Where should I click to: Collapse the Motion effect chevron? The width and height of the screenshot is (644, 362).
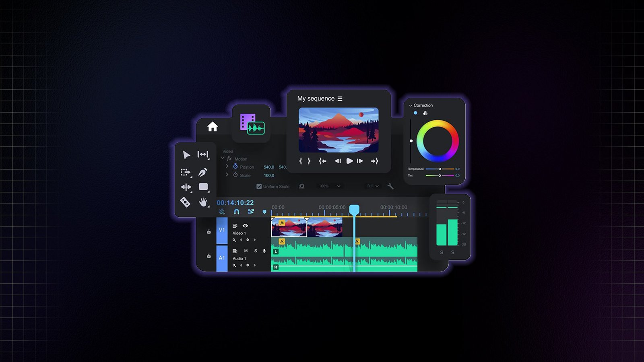pos(222,158)
